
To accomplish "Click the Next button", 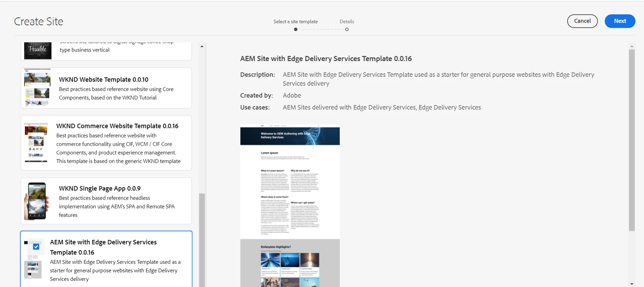I will [620, 21].
